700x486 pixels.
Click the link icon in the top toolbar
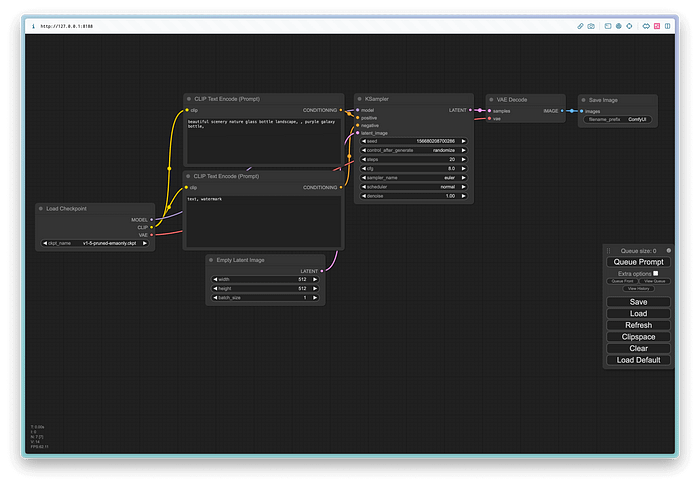click(580, 26)
